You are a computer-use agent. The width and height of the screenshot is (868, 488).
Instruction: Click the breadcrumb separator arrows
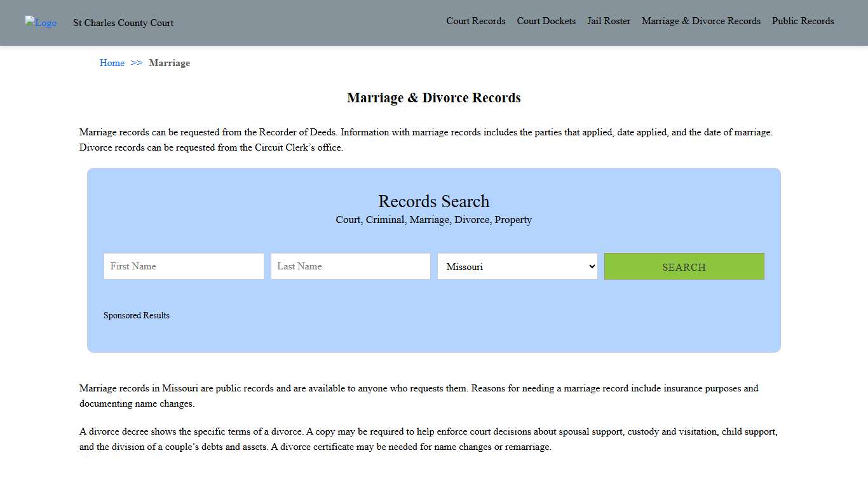point(135,63)
